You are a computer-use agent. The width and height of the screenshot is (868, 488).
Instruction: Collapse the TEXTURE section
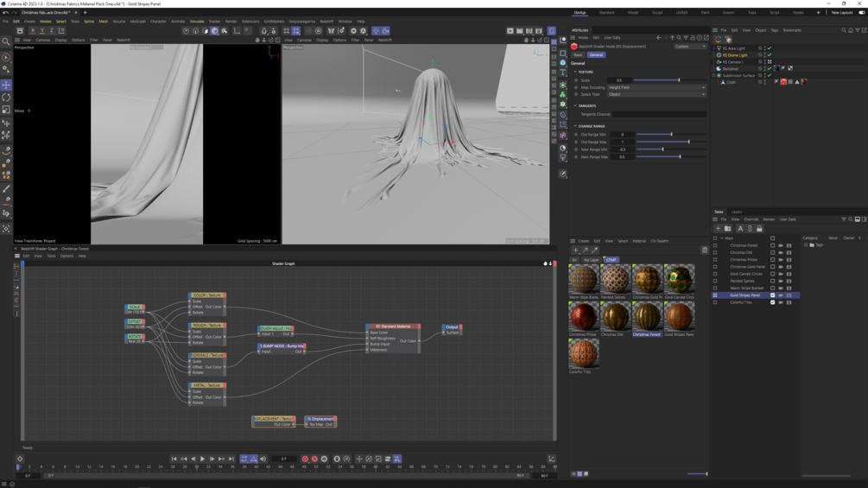tap(575, 72)
